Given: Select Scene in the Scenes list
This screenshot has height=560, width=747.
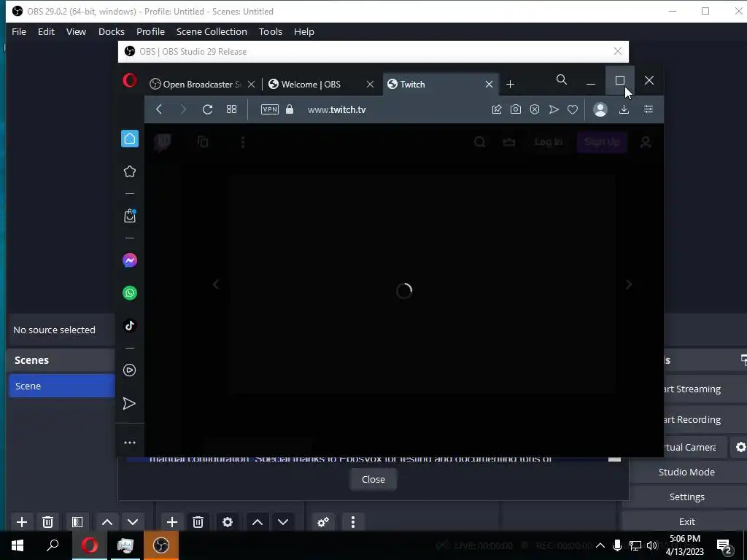Looking at the screenshot, I should [x=62, y=386].
